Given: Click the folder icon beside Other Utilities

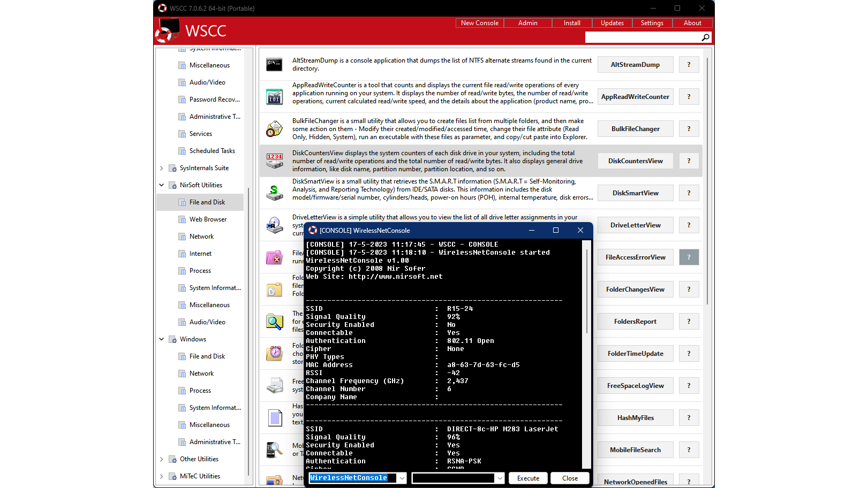Looking at the screenshot, I should (172, 459).
